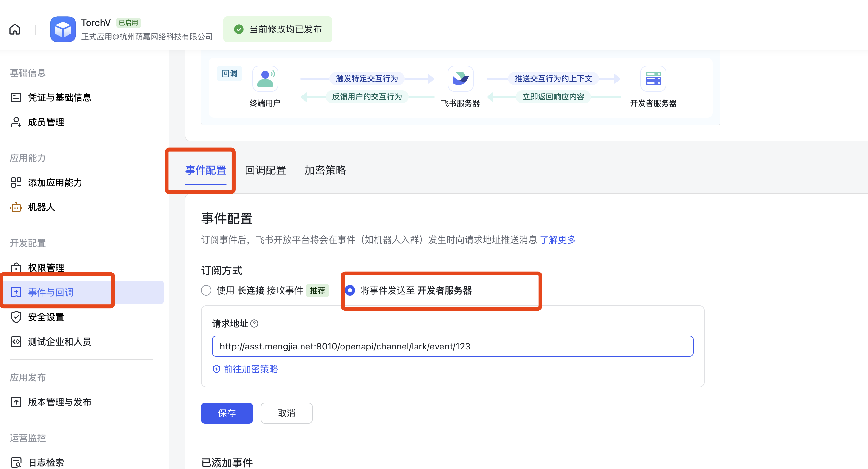Click the grid-plus icon beside 添加应用能力
Image resolution: width=868 pixels, height=469 pixels.
[x=16, y=183]
